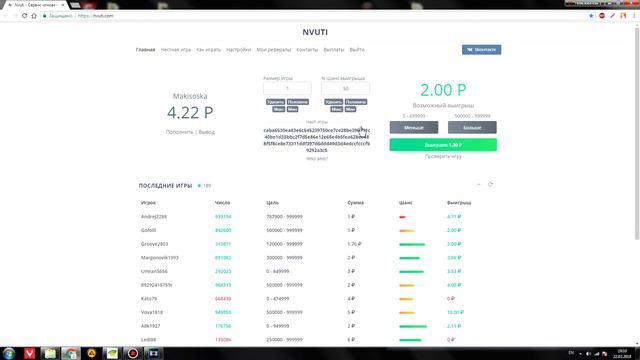Open the red ad-blocker extension icon
This screenshot has height=360, width=640.
tap(602, 16)
